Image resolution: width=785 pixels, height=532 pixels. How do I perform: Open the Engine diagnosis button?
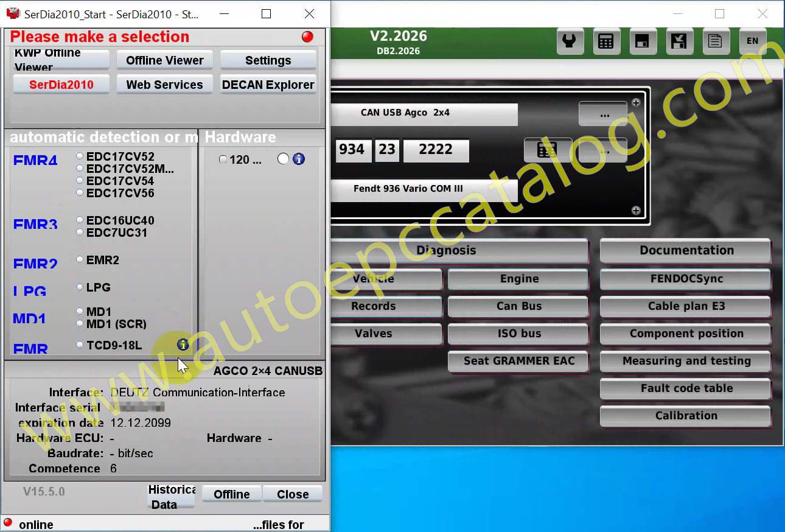coord(518,279)
